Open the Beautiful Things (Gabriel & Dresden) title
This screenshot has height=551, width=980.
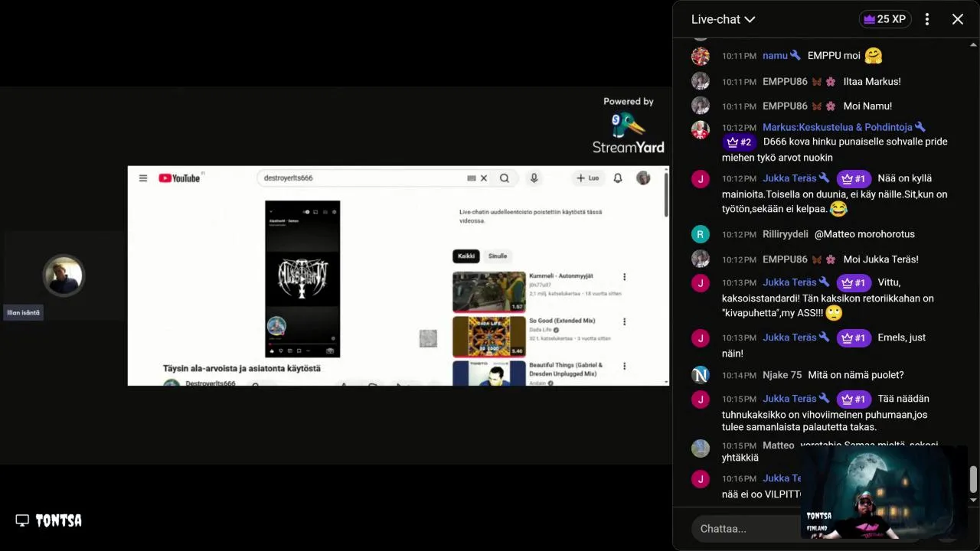click(566, 369)
